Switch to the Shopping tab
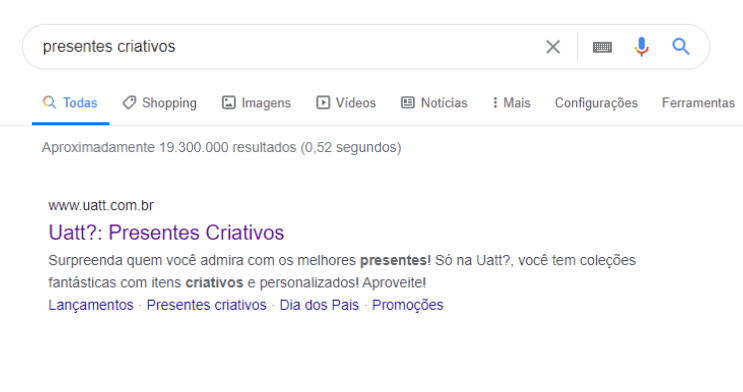The image size is (743, 392). (x=160, y=103)
